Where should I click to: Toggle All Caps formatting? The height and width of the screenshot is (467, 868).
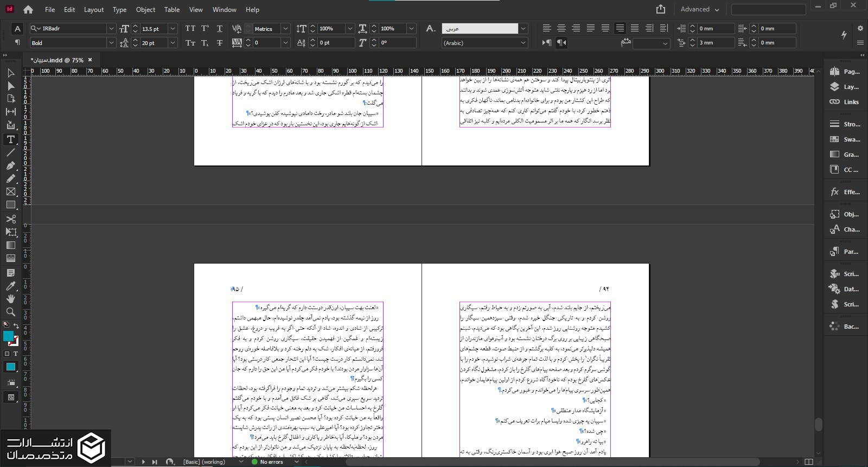click(190, 29)
